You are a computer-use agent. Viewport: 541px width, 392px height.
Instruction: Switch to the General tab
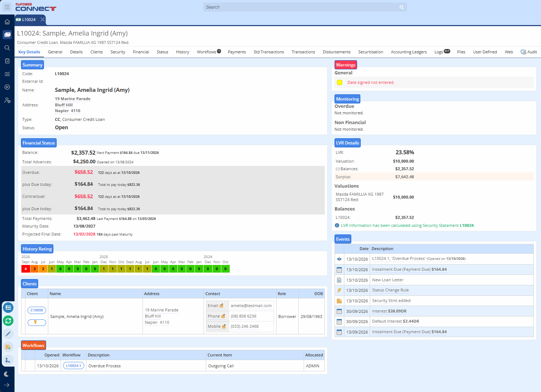[55, 52]
